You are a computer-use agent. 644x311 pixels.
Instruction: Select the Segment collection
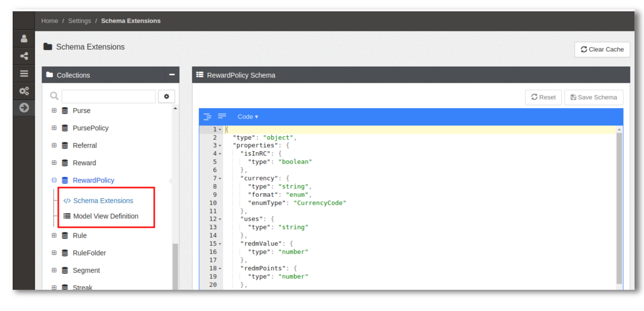click(86, 270)
